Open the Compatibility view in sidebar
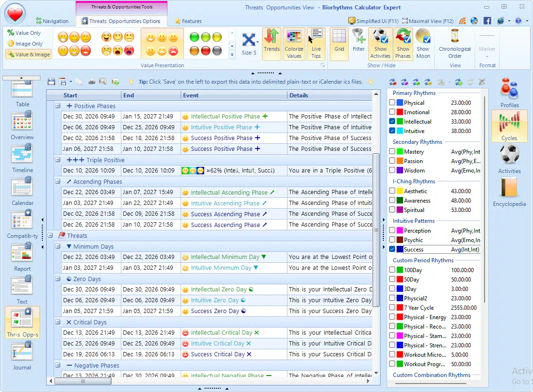 click(x=22, y=225)
